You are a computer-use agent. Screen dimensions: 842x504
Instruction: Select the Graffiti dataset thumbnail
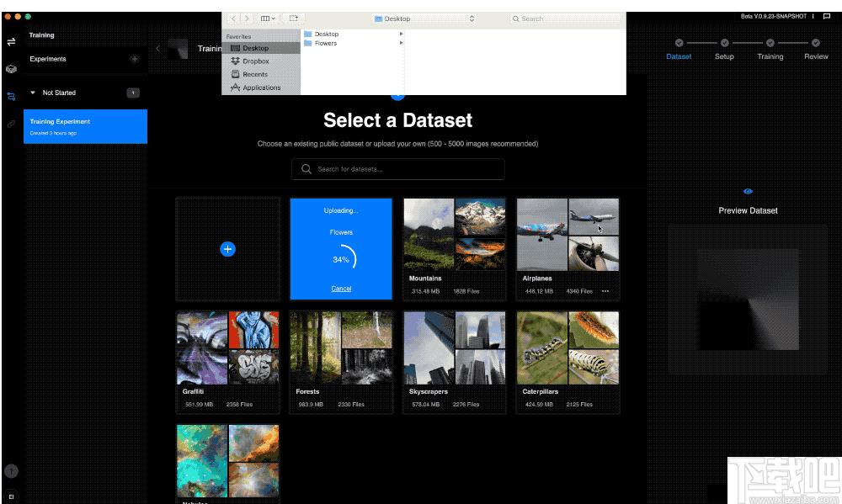(227, 347)
